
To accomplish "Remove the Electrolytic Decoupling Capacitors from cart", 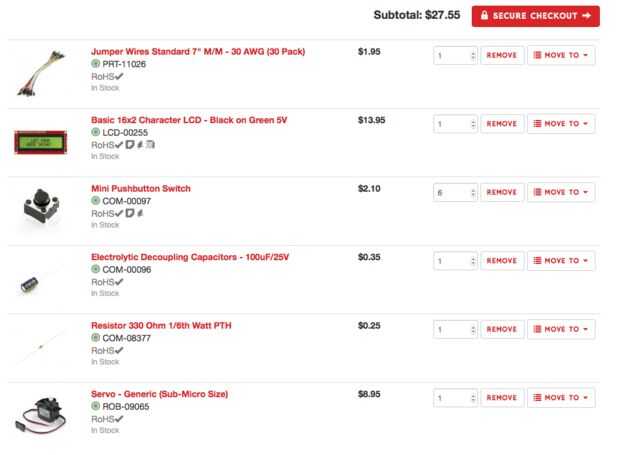I will click(x=501, y=261).
